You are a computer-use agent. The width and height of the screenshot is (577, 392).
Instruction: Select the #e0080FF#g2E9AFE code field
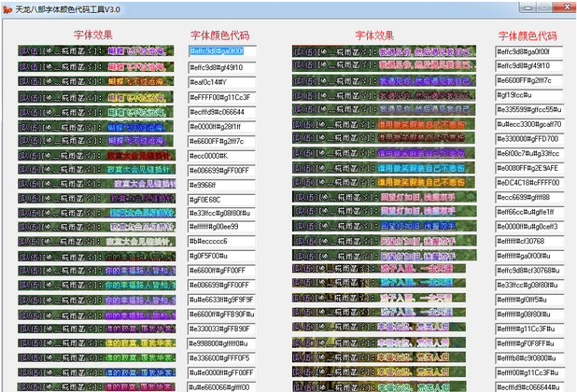tap(528, 169)
